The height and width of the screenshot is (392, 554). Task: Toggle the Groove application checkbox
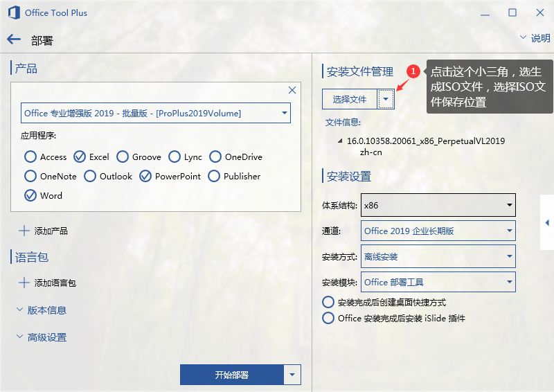point(123,157)
